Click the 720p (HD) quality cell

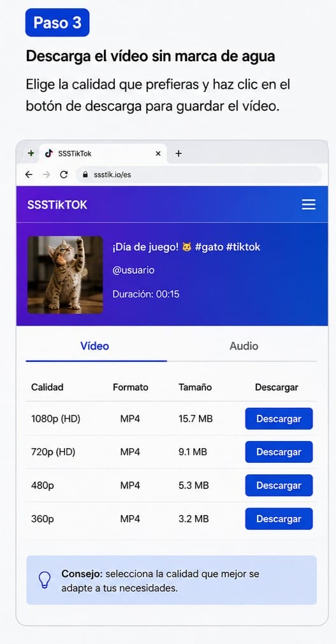coord(54,452)
